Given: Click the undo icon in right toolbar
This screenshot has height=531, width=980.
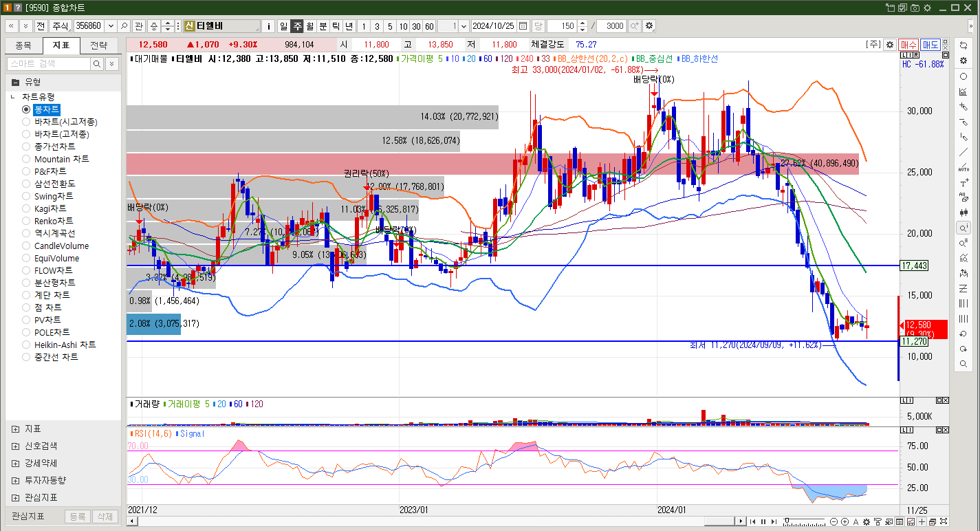Looking at the screenshot, I should coord(963,334).
